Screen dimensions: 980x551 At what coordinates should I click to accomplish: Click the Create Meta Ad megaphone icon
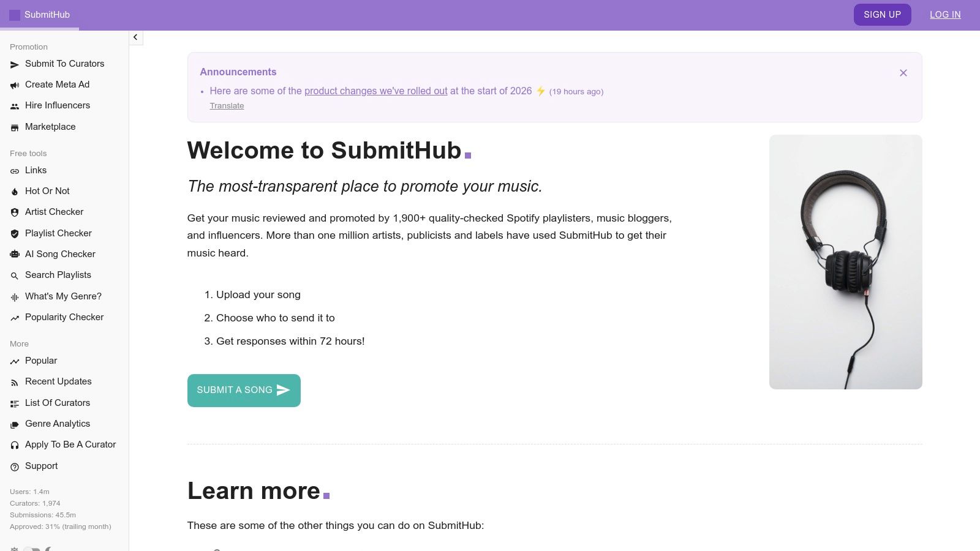click(15, 84)
